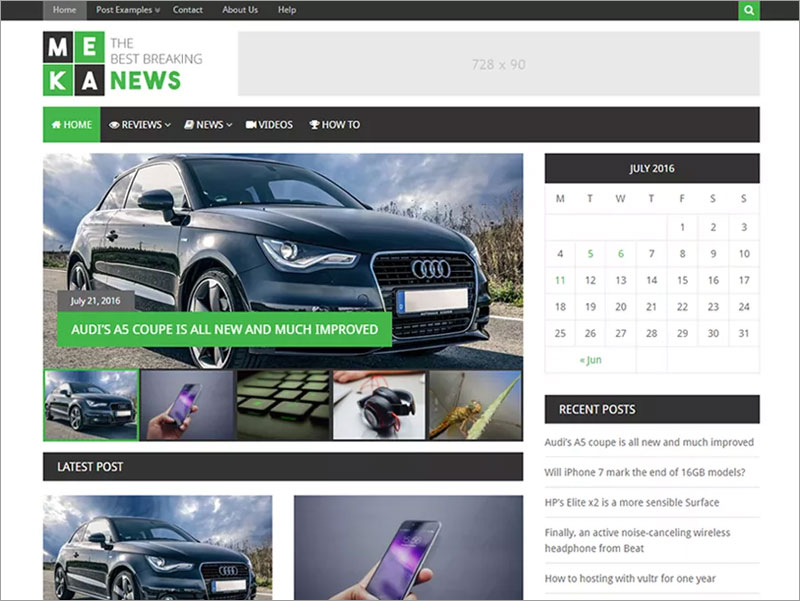The image size is (800, 601).
Task: Go to previous month Jun in calendar
Action: (590, 360)
